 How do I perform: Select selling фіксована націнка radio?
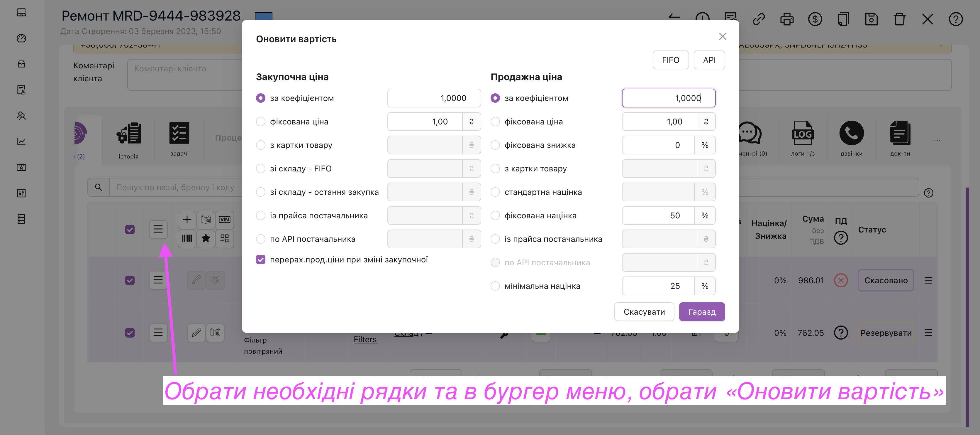(495, 216)
